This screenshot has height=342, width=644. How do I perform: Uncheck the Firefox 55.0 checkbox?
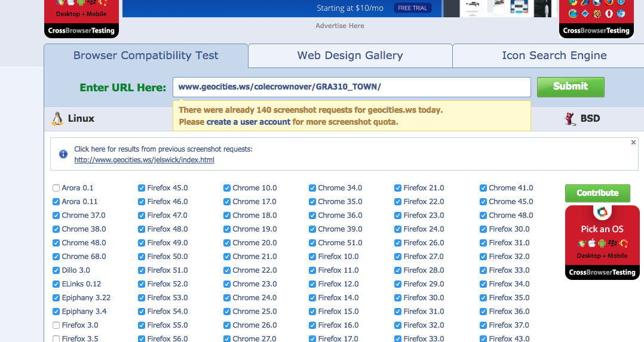click(142, 325)
